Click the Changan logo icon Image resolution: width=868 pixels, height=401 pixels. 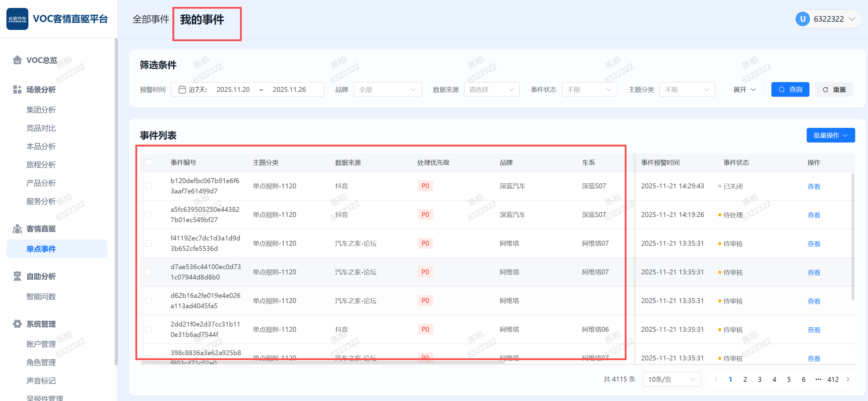click(17, 19)
